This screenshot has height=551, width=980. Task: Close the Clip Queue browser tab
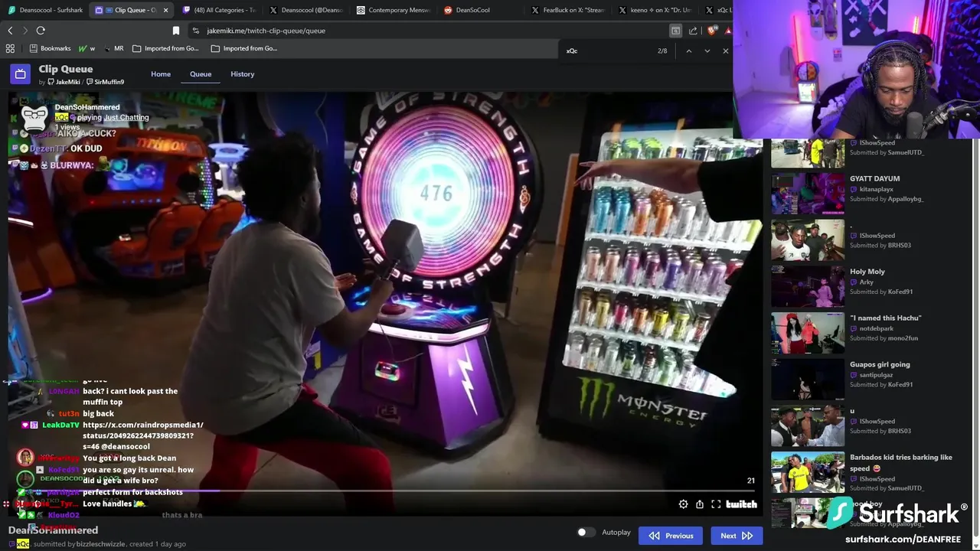[165, 10]
